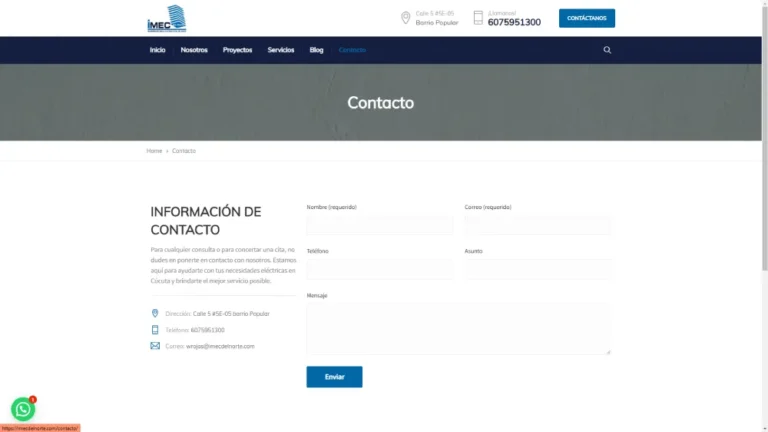
Task: Follow the Home breadcrumb link
Action: click(x=154, y=151)
